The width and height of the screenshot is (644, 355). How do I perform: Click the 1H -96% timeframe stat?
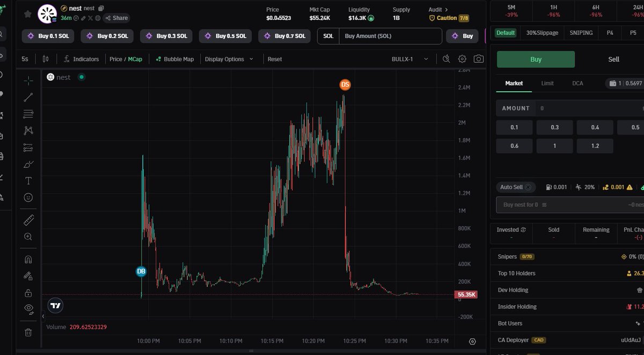(553, 11)
